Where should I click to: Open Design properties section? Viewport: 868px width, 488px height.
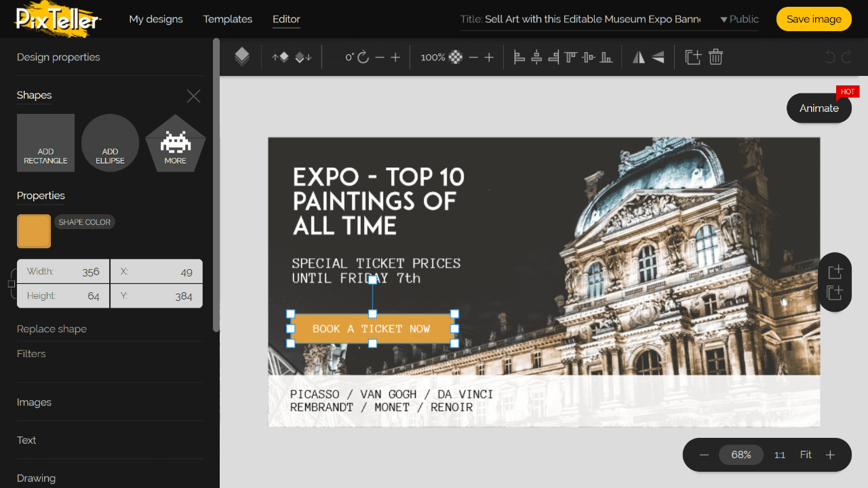point(58,57)
